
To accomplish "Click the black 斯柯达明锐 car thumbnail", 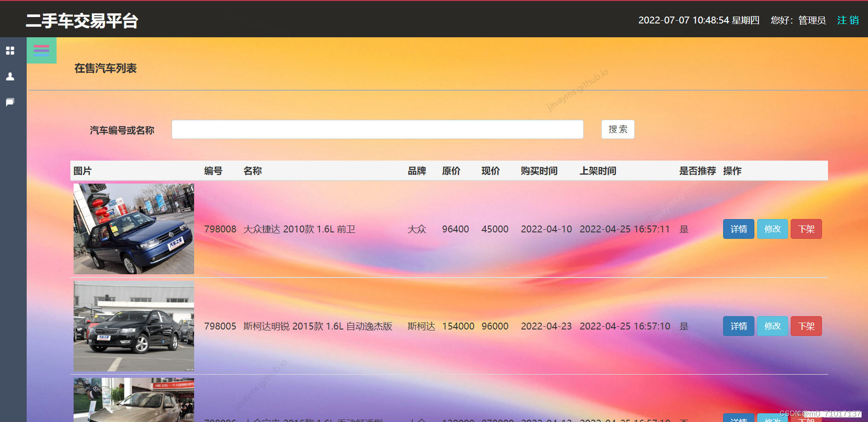I will point(134,326).
